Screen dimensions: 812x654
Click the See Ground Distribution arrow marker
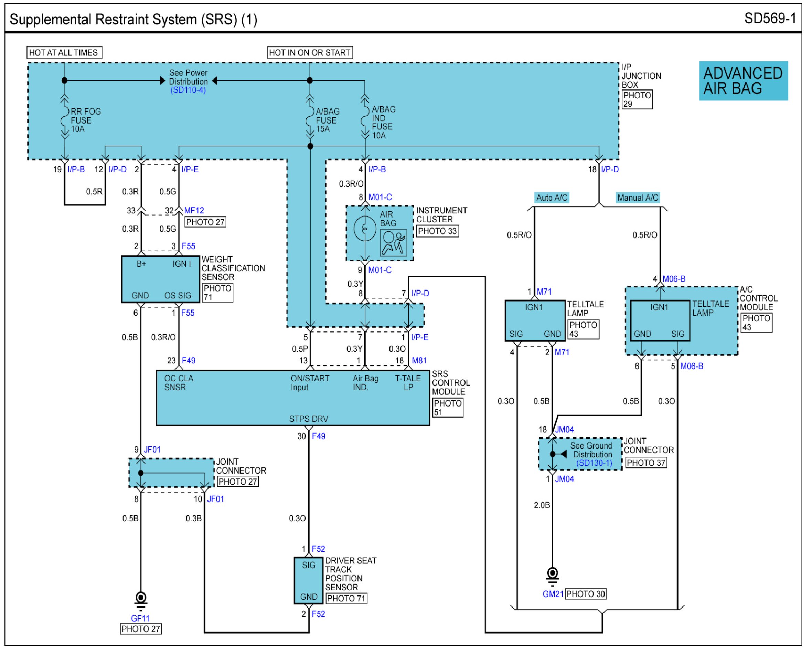(x=564, y=455)
